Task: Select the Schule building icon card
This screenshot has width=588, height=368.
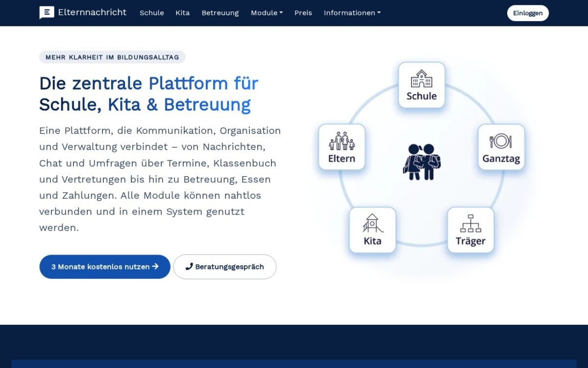Action: [x=421, y=85]
